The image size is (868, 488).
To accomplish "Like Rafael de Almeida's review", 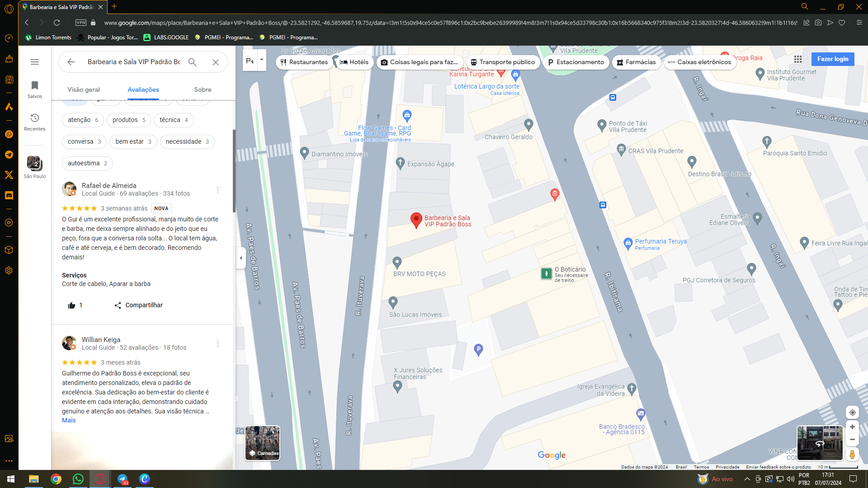I will point(71,305).
